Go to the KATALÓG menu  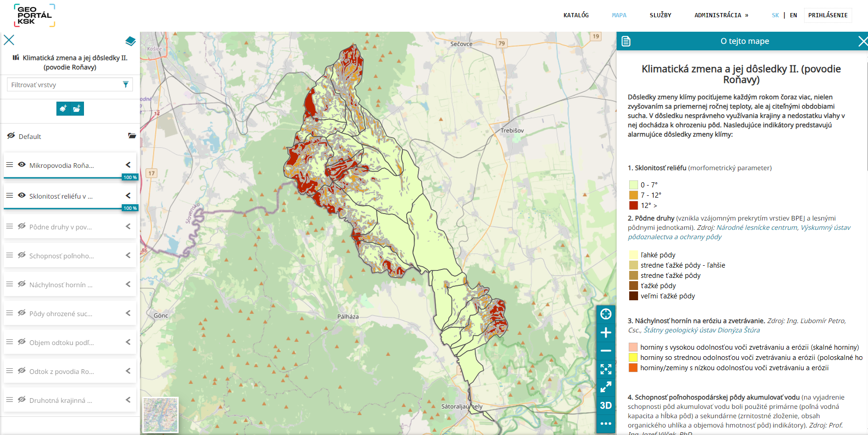576,15
